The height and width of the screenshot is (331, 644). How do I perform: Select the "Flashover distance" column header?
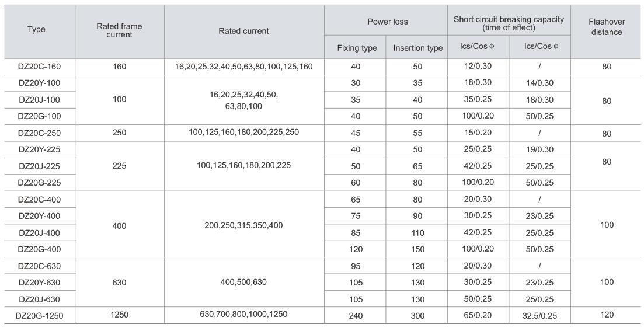pyautogui.click(x=607, y=27)
